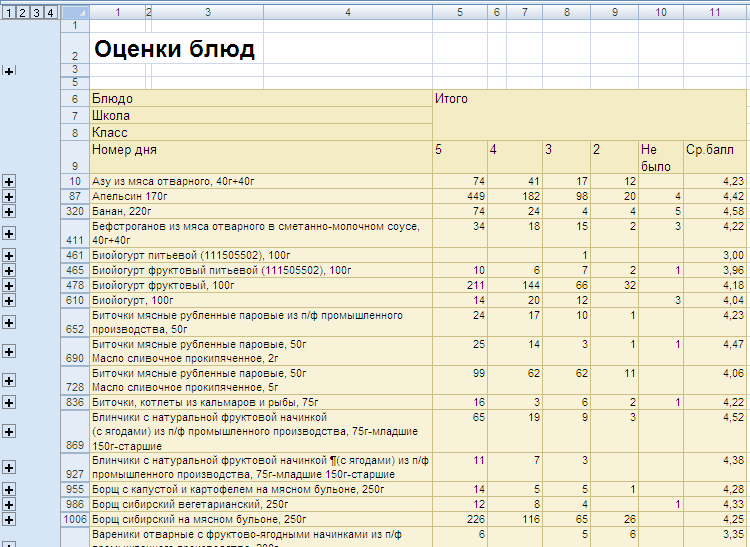Show outline level 3 grouping
This screenshot has height=547, width=750.
[36, 12]
